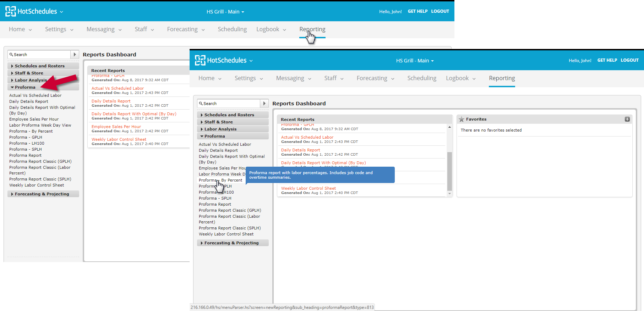Open Proforma - SPLH in the front sidebar
The height and width of the screenshot is (311, 644).
[x=215, y=198]
